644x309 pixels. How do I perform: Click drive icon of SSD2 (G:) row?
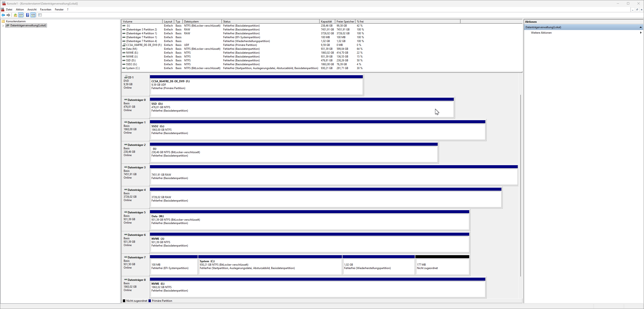[x=124, y=64]
